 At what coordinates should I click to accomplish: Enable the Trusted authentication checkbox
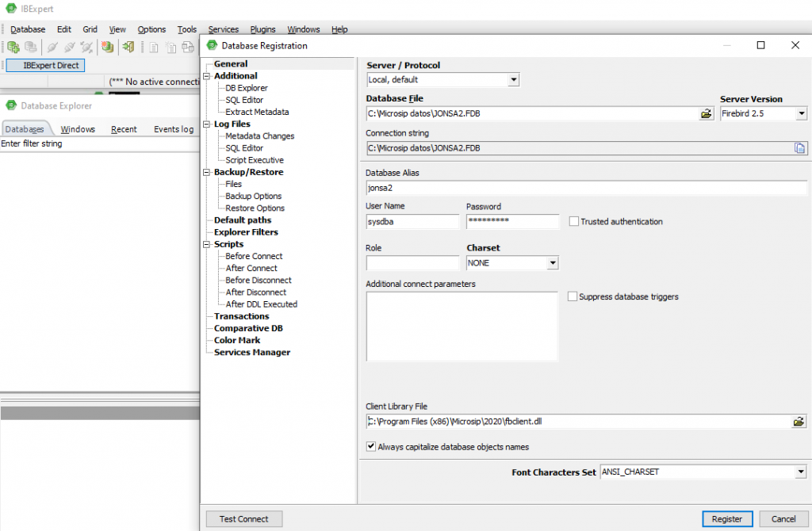tap(573, 222)
